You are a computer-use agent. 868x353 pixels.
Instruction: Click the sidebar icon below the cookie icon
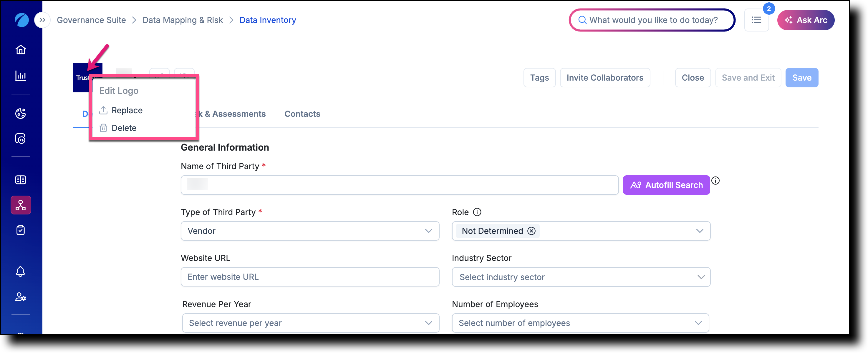click(21, 139)
